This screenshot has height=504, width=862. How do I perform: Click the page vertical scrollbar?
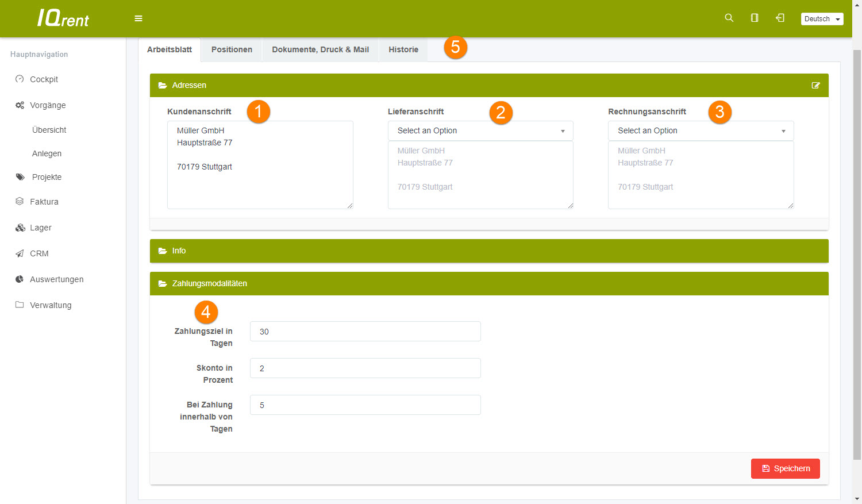coord(857,253)
